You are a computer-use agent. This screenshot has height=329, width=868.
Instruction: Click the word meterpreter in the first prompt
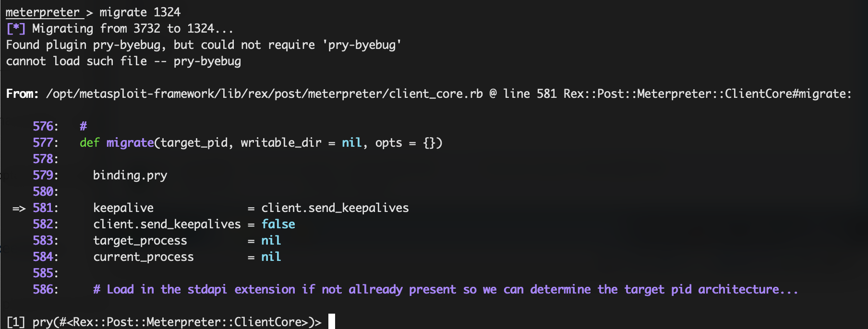coord(43,12)
